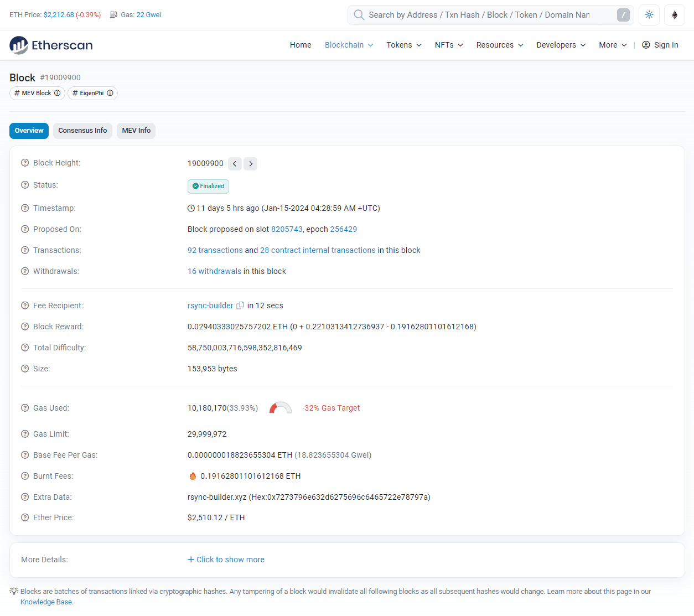The width and height of the screenshot is (694, 616).
Task: Click help icon next to Block Reward
Action: pos(25,327)
